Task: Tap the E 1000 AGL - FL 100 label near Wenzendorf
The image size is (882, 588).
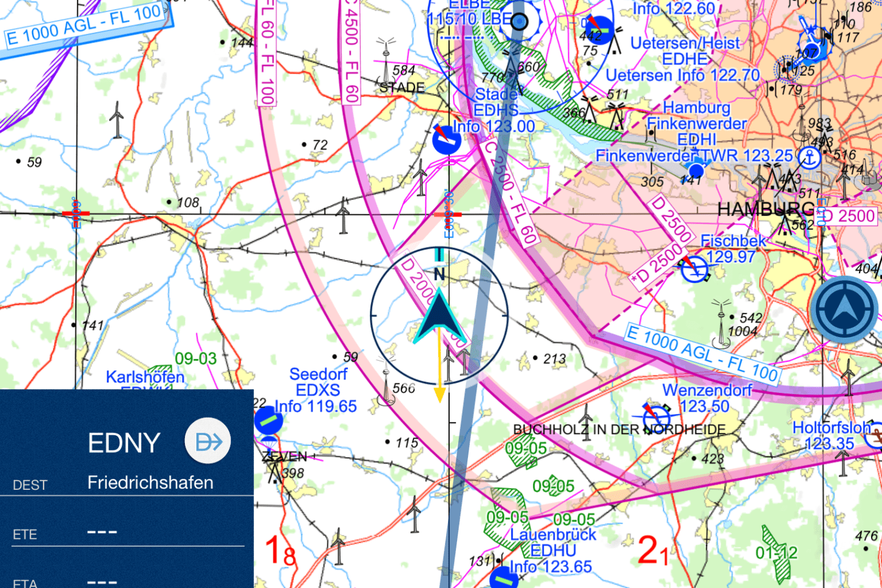Action: pyautogui.click(x=702, y=353)
